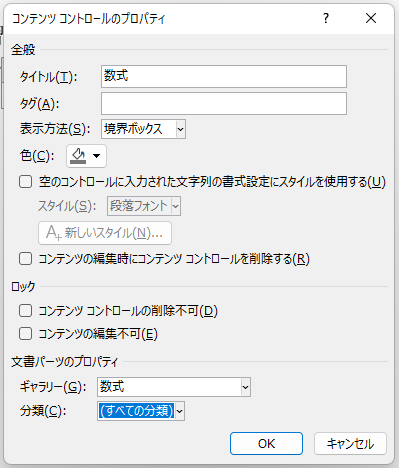Close the content control properties dialog
Image resolution: width=399 pixels, height=468 pixels.
[x=371, y=18]
